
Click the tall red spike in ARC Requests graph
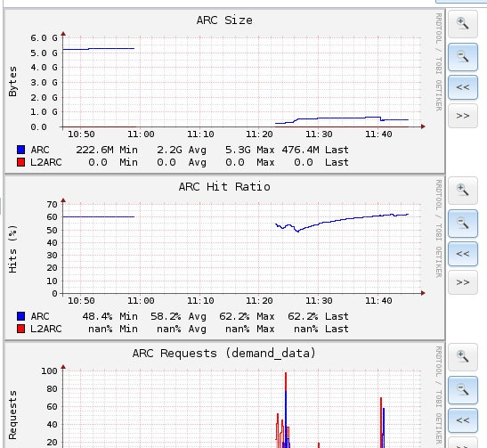[286, 410]
